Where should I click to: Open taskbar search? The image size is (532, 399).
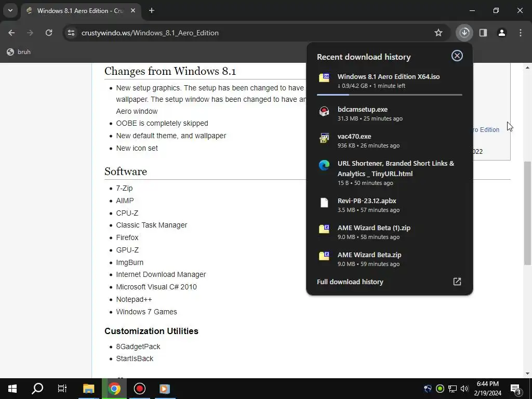click(37, 389)
